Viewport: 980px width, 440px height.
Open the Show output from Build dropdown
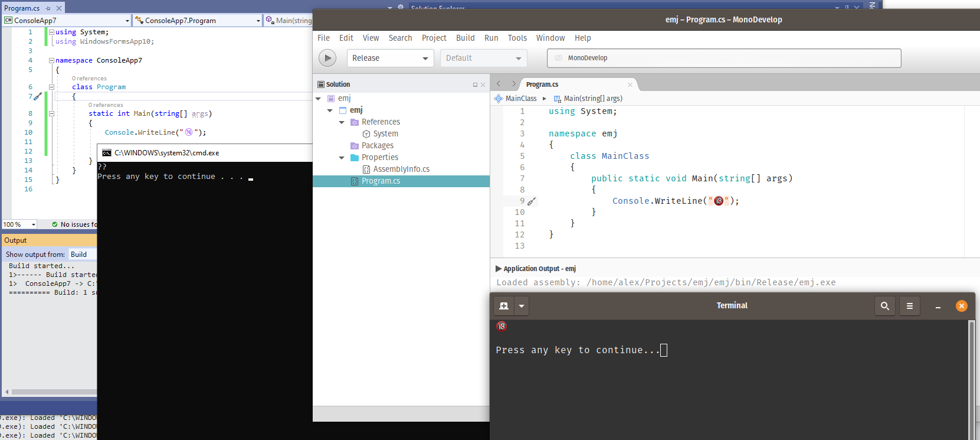coord(83,255)
